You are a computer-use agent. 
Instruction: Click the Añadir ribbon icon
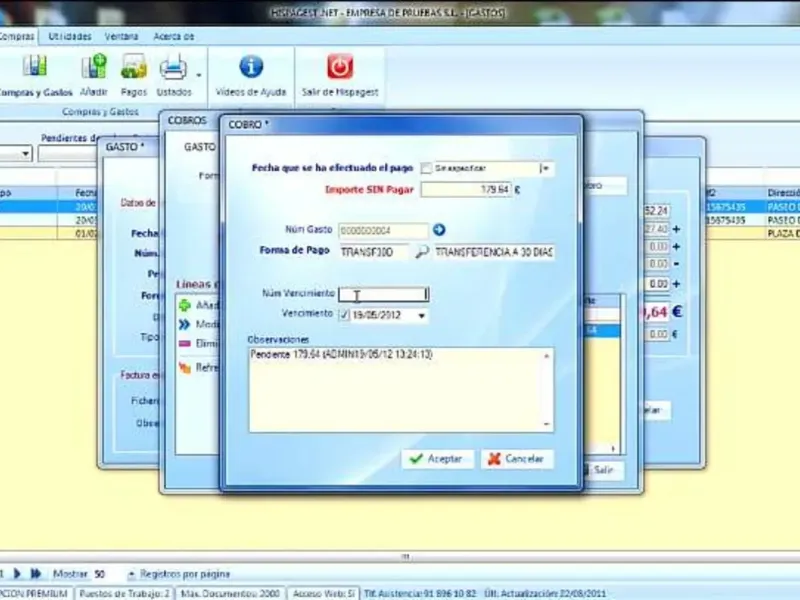point(94,66)
